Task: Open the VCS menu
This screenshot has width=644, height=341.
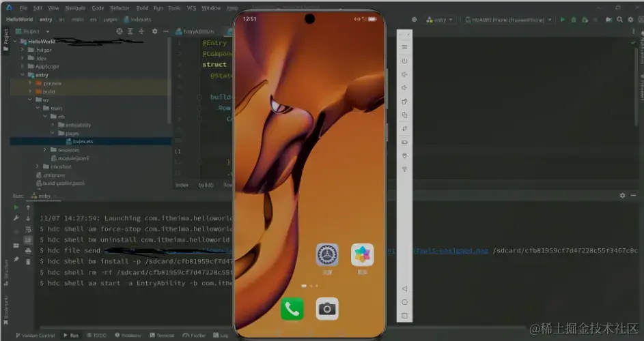Action: (191, 8)
